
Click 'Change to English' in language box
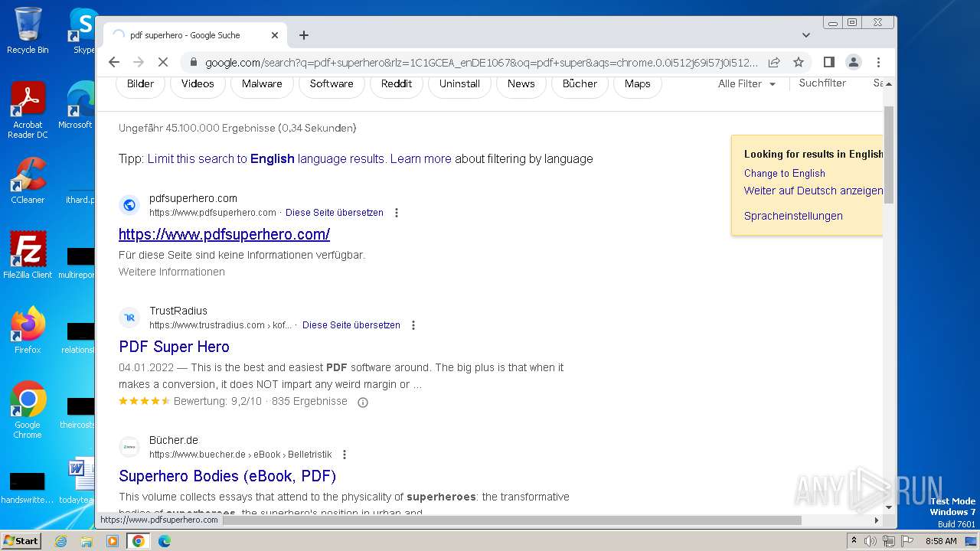point(785,173)
